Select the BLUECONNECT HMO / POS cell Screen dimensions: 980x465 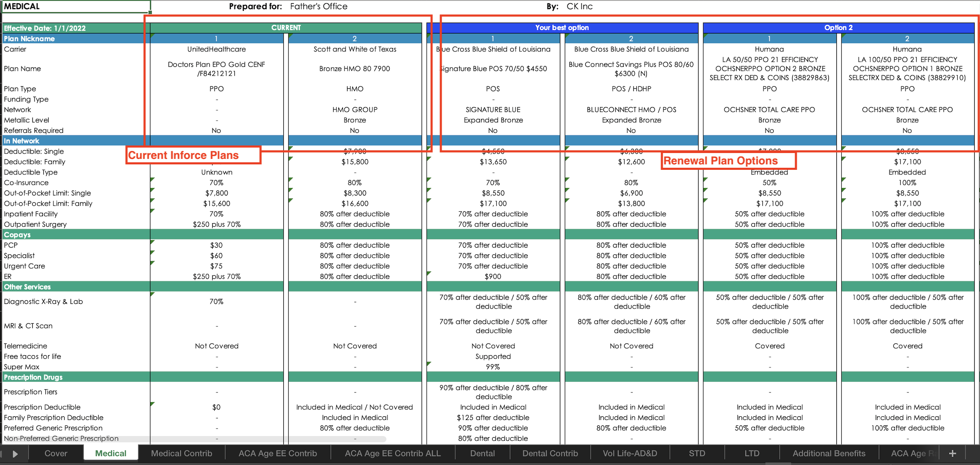point(631,110)
